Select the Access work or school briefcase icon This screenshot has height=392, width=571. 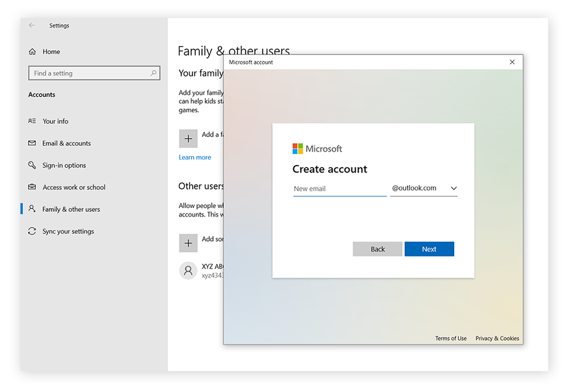click(32, 187)
